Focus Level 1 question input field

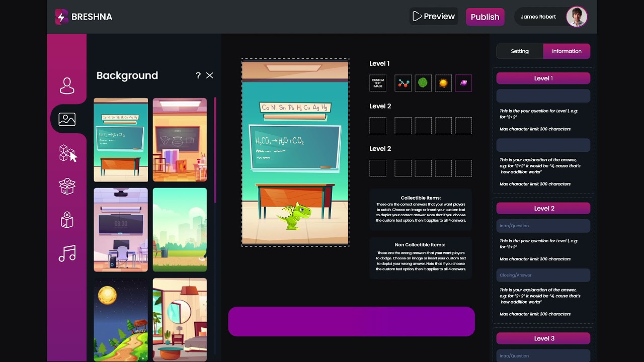tap(543, 96)
